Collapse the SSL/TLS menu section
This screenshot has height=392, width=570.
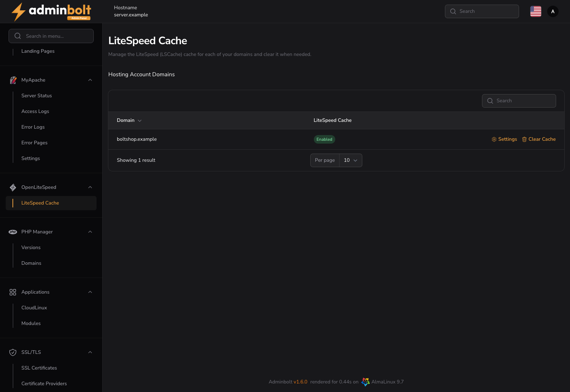[90, 352]
